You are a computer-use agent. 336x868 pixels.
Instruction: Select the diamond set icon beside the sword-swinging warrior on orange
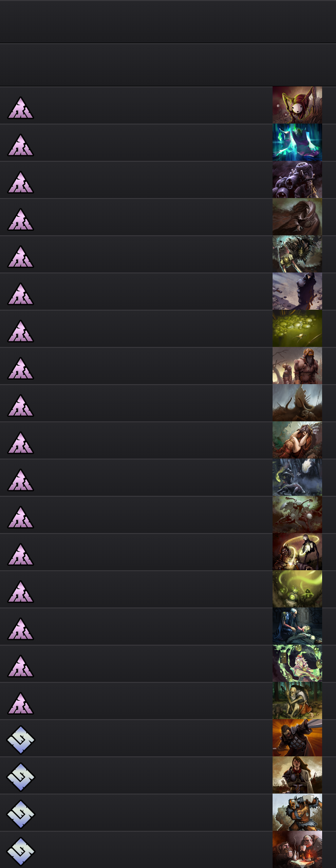[20, 740]
